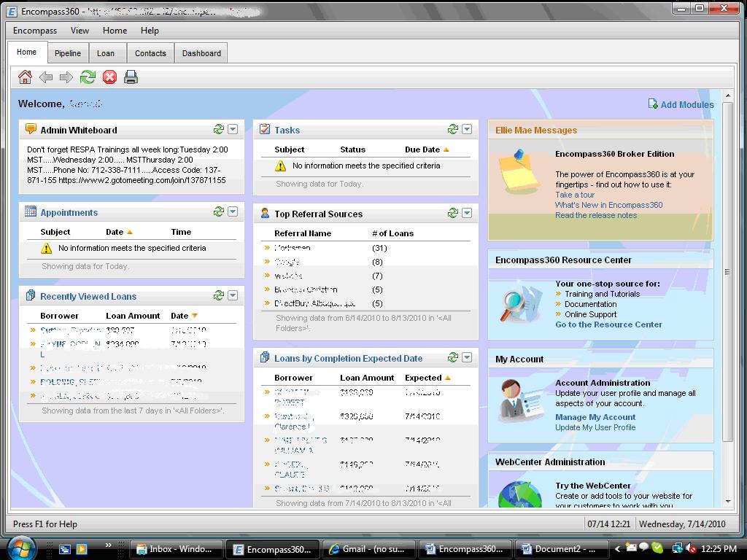Open the Loans by Completion Expected Date title
The height and width of the screenshot is (560, 747).
(x=348, y=359)
